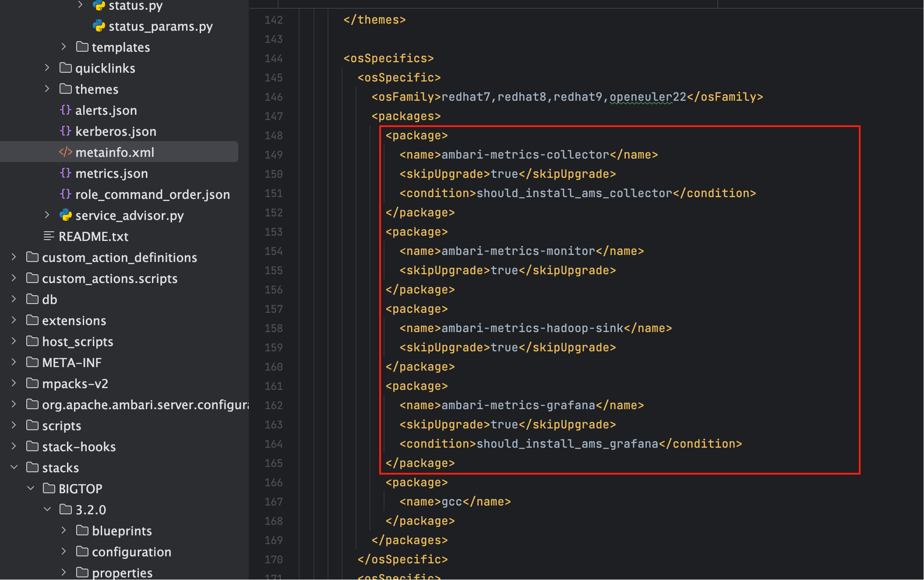Click the openeuler22 underlined word

click(x=648, y=97)
